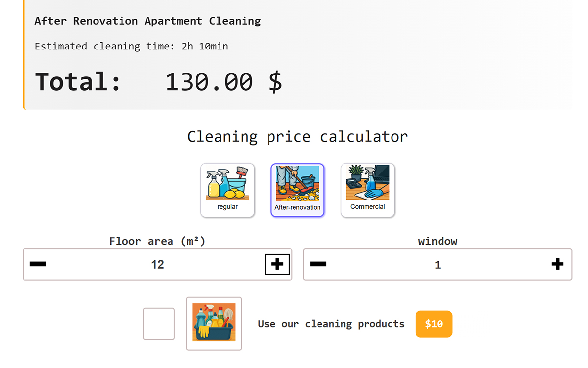Click the cleaning supplies basket image
Image resolution: width=588 pixels, height=368 pixels.
[214, 323]
